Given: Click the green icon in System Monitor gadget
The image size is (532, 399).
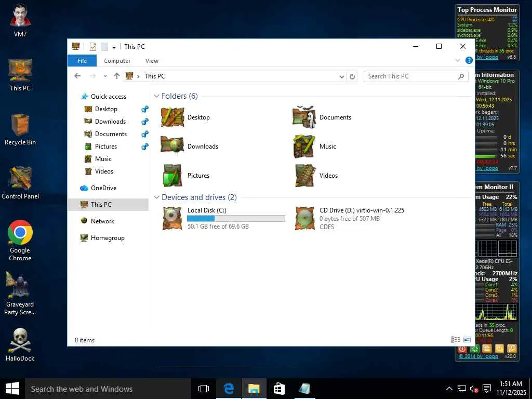Looking at the screenshot, I should coord(475,349).
